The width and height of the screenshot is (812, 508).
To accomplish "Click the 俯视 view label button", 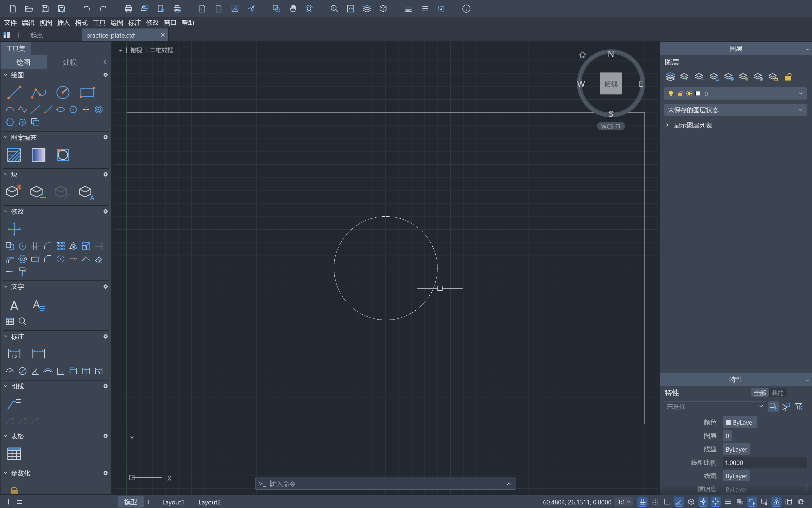I will point(136,50).
